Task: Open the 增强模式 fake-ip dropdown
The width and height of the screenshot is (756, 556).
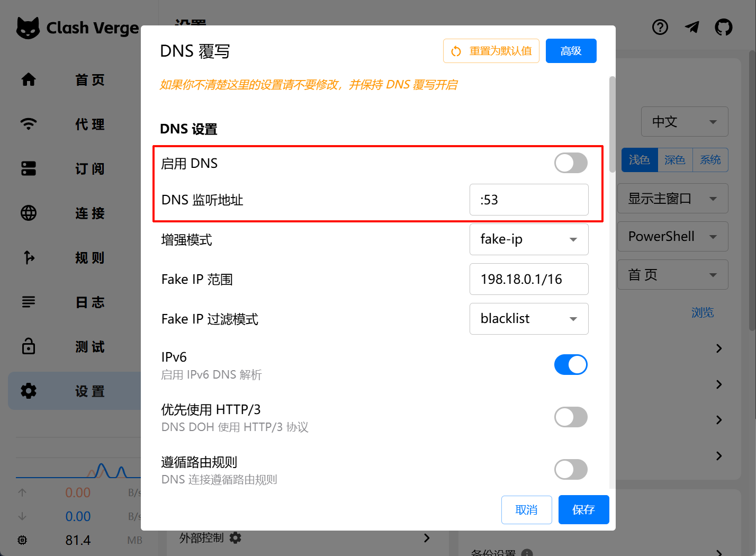Action: click(529, 239)
